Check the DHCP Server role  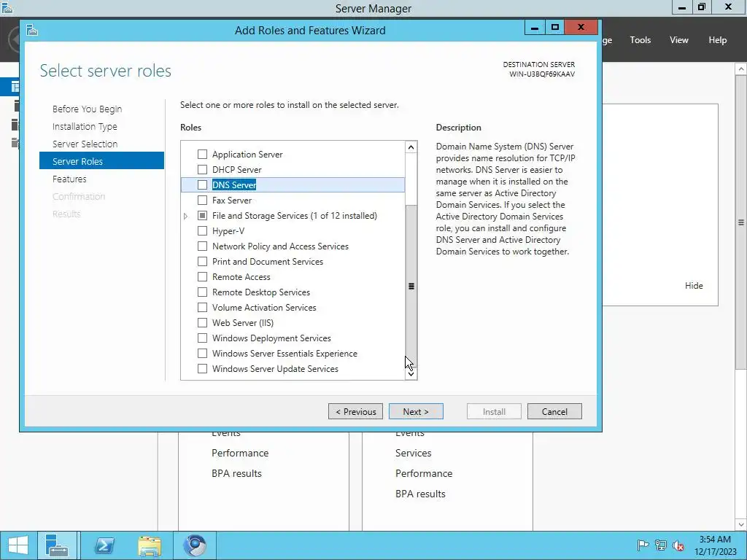[203, 169]
